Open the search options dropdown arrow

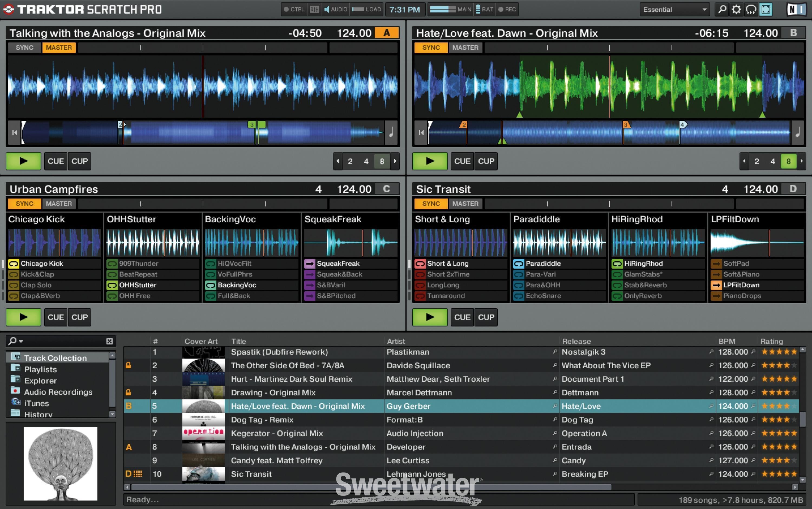21,341
